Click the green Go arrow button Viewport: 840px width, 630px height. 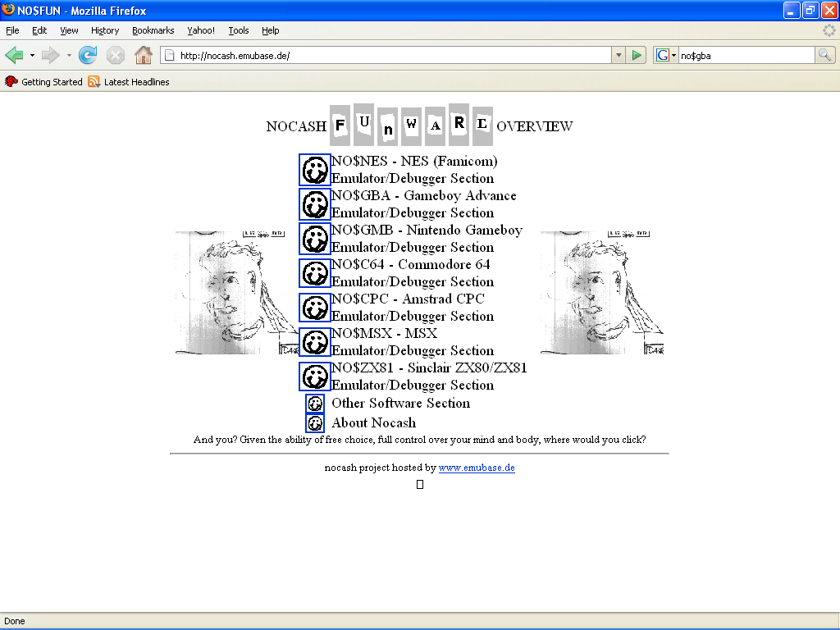[637, 55]
